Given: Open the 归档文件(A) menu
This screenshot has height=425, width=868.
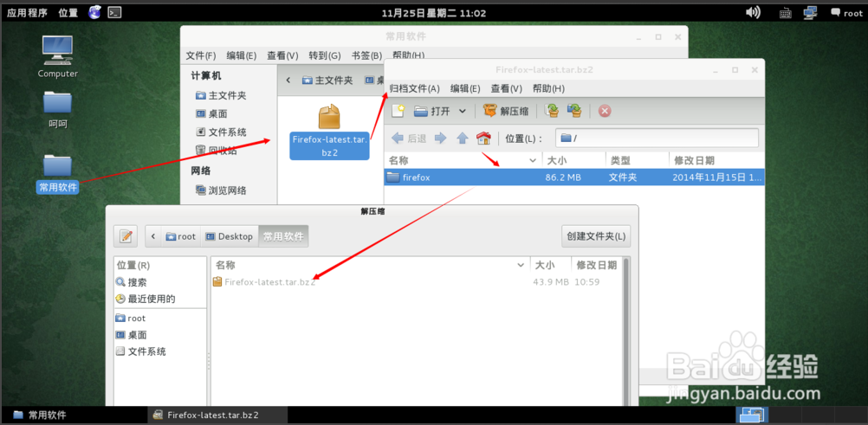Looking at the screenshot, I should click(414, 88).
